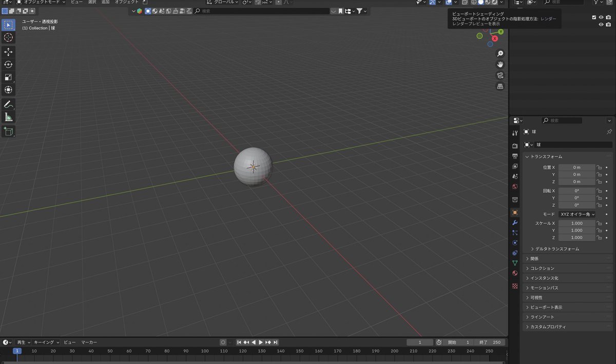The image size is (616, 364).
Task: Select the Select Box tool
Action: [8, 25]
